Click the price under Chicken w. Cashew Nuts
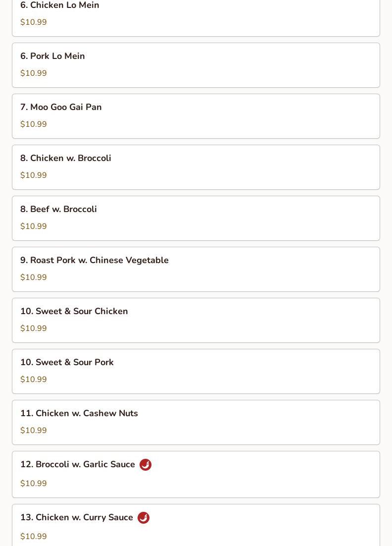 [x=33, y=431]
